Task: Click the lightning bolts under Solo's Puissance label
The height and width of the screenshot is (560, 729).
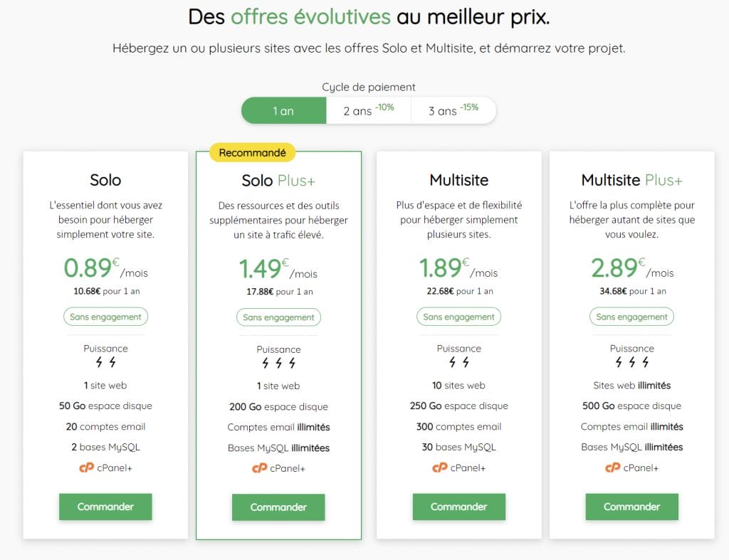Action: tap(105, 364)
